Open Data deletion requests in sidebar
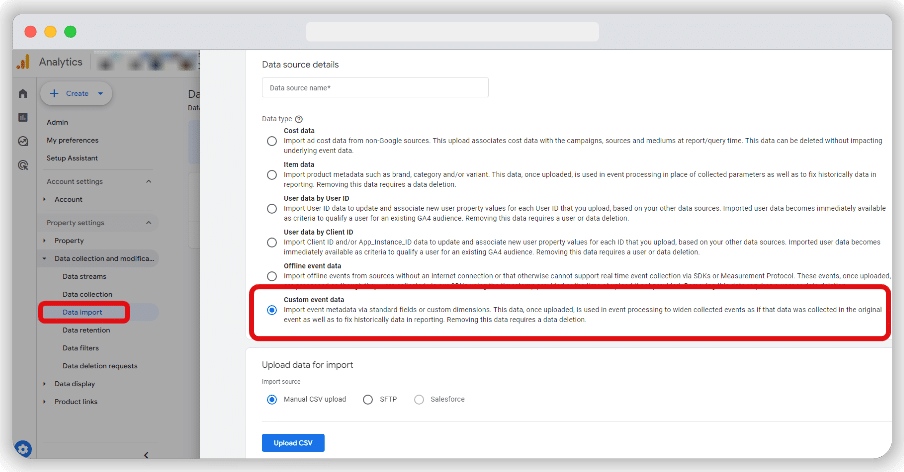904x472 pixels. [100, 366]
